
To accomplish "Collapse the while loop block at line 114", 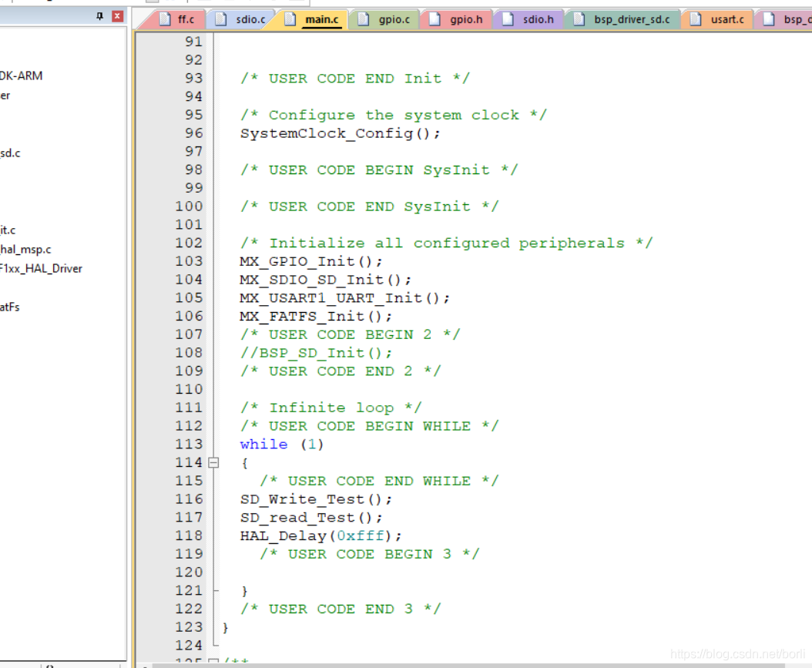I will tap(213, 462).
